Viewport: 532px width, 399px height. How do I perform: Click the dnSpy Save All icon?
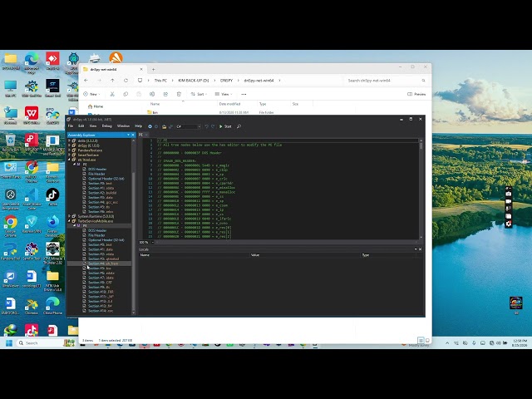pos(170,126)
